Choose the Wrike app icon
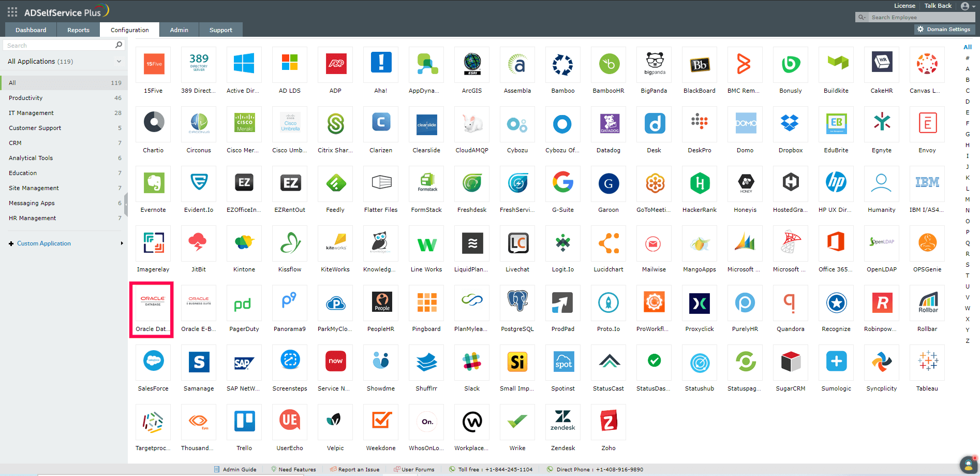 [x=517, y=422]
